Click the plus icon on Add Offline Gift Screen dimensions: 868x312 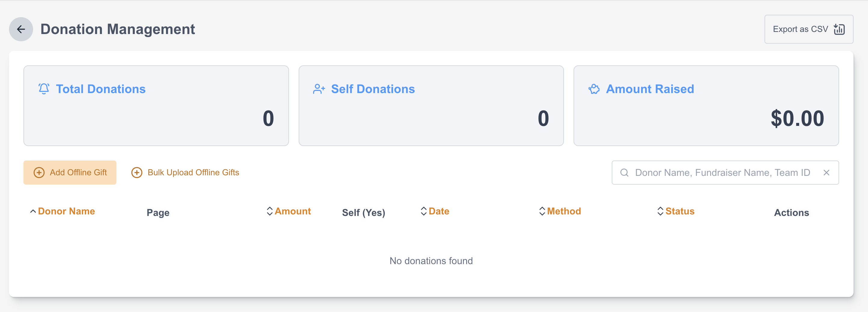click(x=39, y=173)
